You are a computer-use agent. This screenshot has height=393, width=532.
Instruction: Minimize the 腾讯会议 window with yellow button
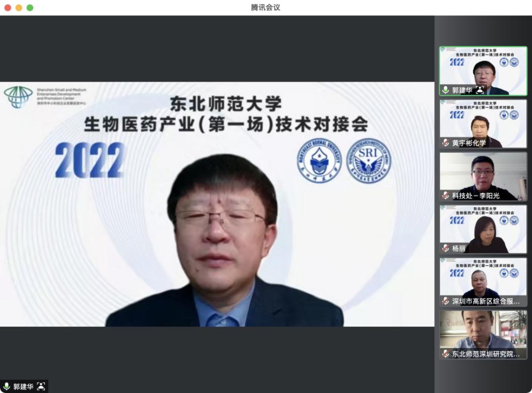pyautogui.click(x=19, y=8)
